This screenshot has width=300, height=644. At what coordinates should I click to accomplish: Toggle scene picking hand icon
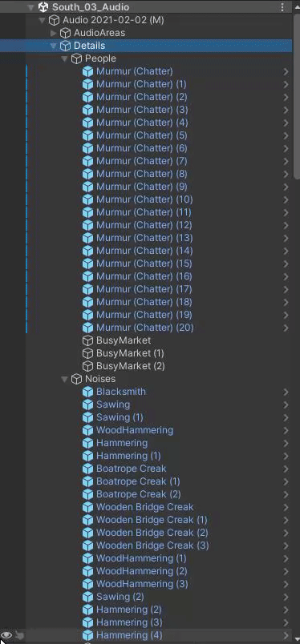pos(19,635)
